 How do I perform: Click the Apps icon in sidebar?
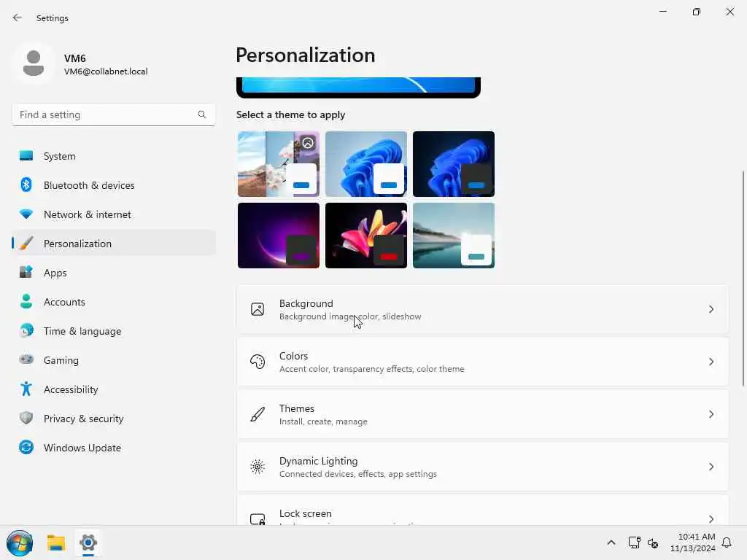coord(26,273)
